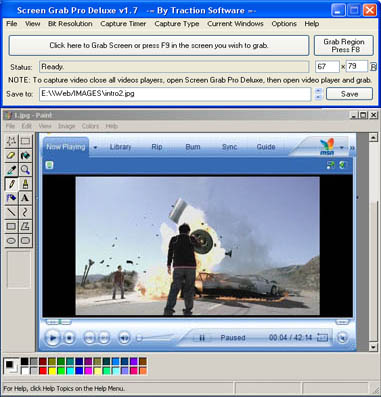Select the Brush tool in Paint

pyautogui.click(x=25, y=184)
